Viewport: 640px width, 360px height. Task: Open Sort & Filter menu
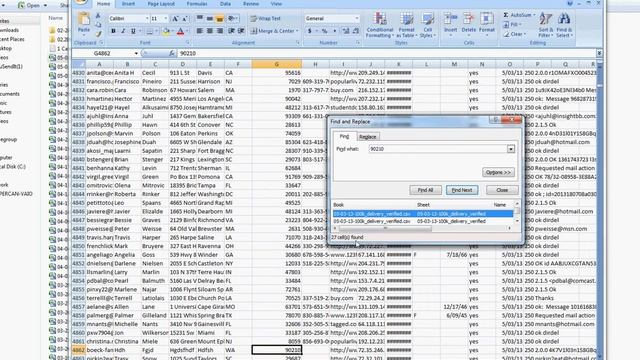tap(545, 25)
